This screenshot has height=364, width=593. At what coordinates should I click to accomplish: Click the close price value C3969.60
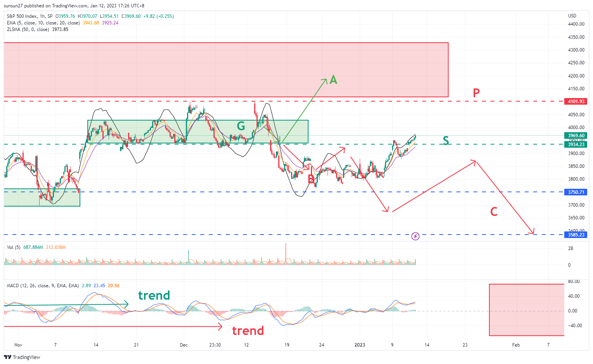[x=131, y=16]
